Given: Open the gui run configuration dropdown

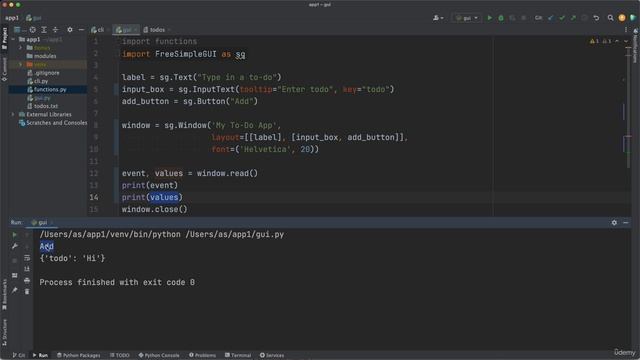Looking at the screenshot, I should point(467,18).
